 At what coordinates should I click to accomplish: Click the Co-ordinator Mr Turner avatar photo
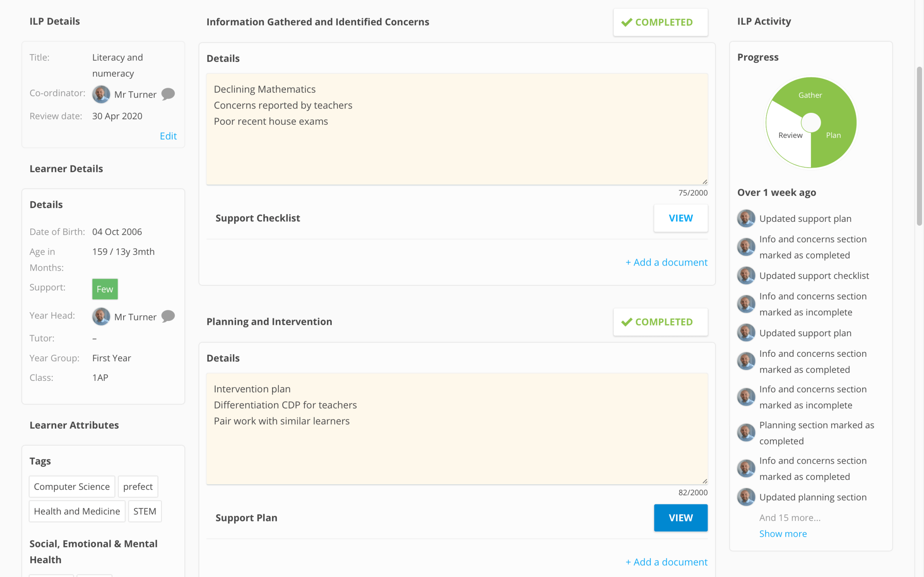coord(101,94)
